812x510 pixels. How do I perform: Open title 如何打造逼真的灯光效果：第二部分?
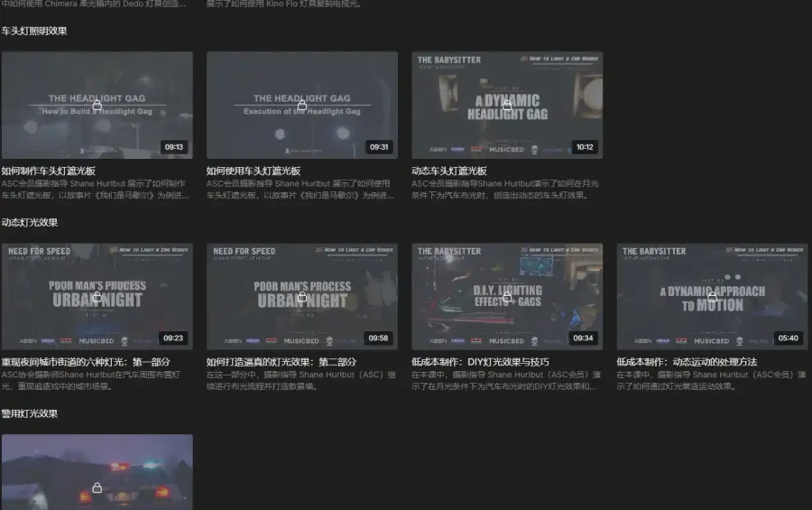point(281,362)
